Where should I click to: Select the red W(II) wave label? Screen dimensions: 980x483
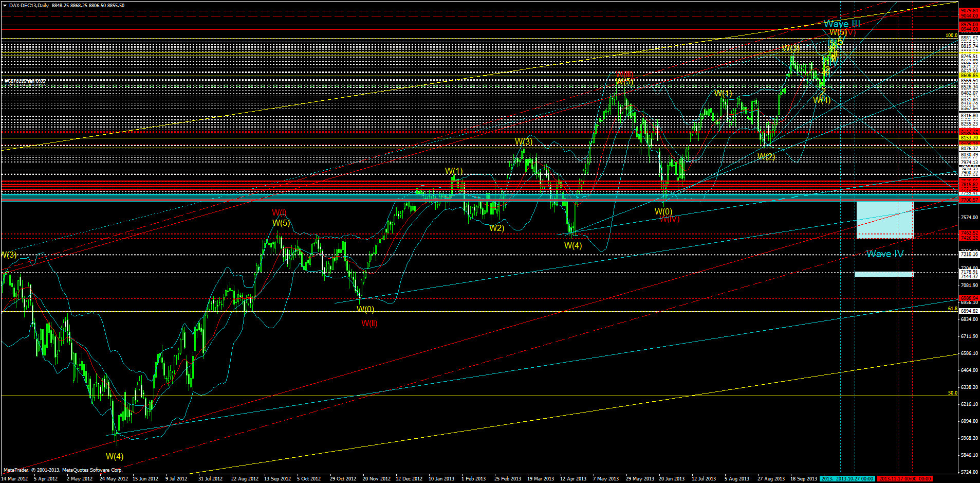click(x=370, y=324)
